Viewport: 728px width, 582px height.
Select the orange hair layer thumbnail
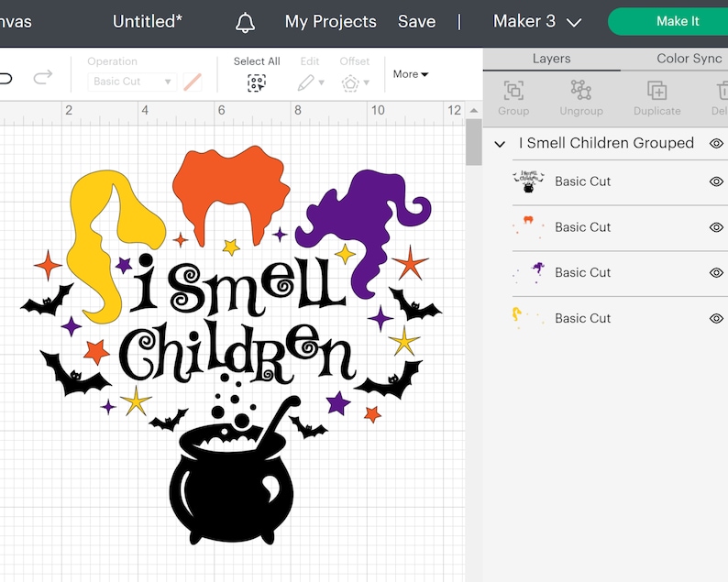tap(528, 227)
